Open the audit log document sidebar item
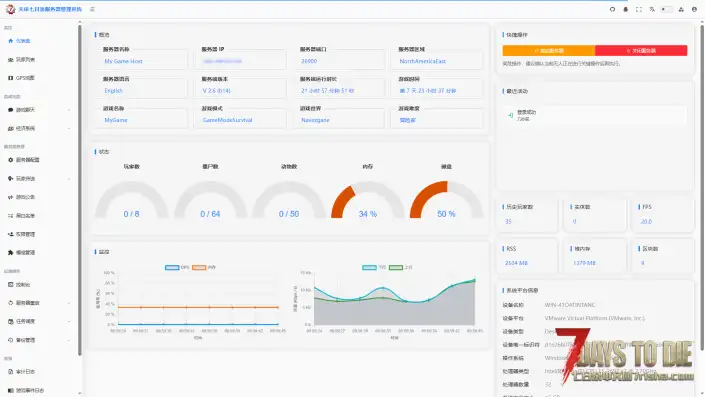 (x=21, y=372)
